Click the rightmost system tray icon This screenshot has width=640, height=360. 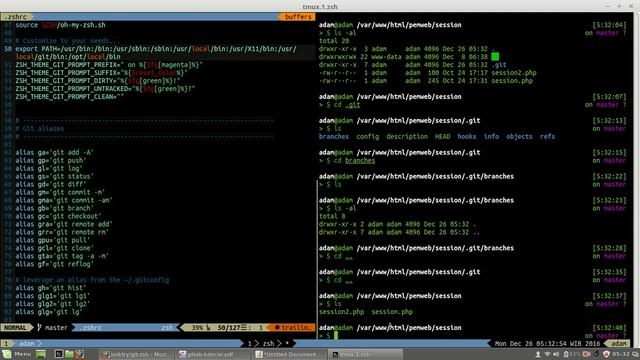(635, 354)
